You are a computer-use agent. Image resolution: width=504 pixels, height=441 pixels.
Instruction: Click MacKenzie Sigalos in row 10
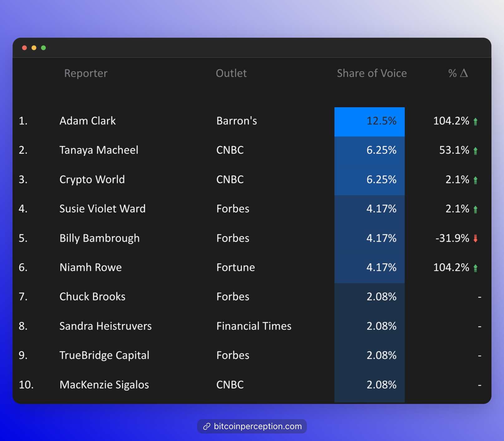coord(104,385)
